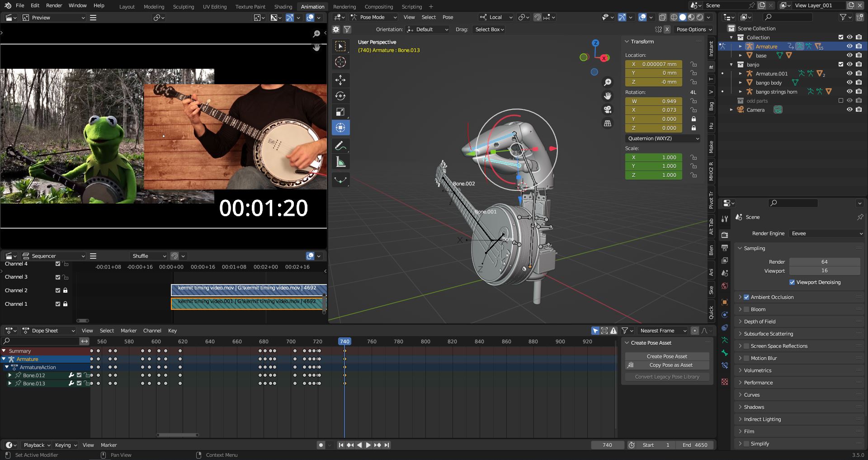
Task: Click the viewport pan hand icon
Action: 608,96
